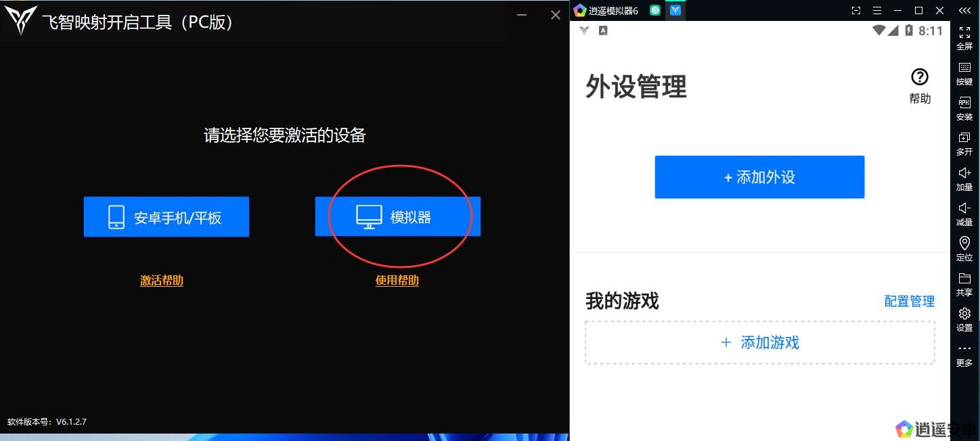This screenshot has width=980, height=441.
Task: Click the 帮助 help question mark icon
Action: 919,77
